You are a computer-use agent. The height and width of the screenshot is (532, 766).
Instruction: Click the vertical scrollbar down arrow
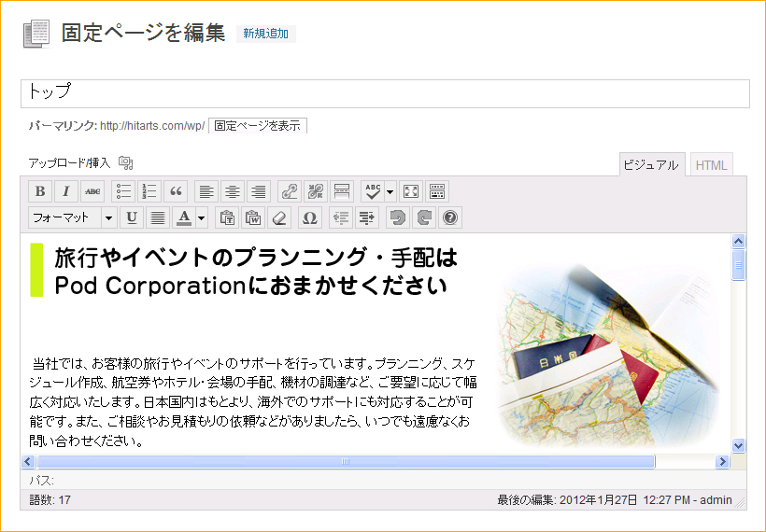pos(738,445)
